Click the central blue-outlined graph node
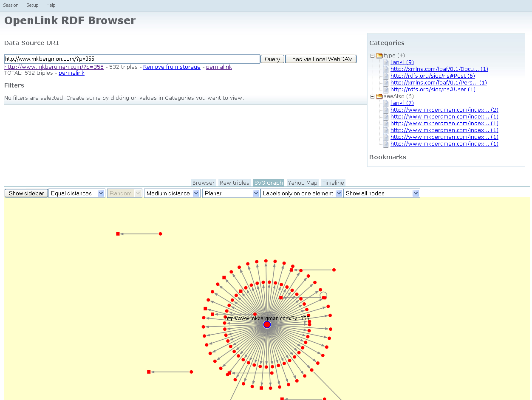The image size is (532, 400). (x=267, y=324)
